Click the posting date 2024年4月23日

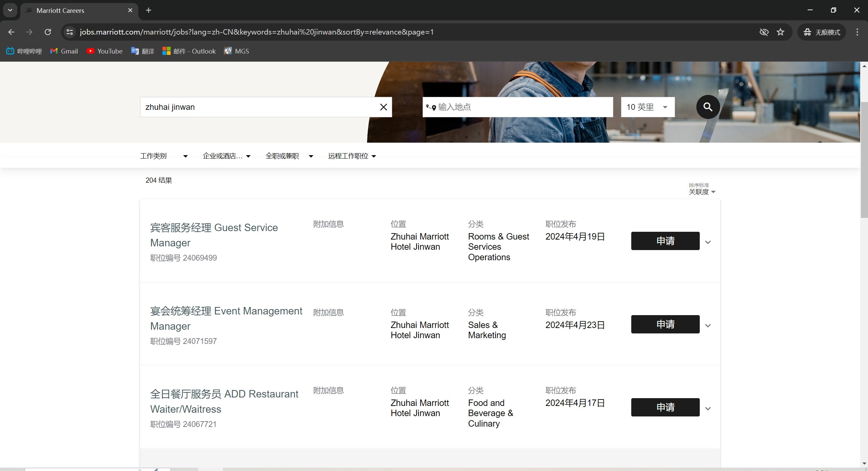point(575,325)
